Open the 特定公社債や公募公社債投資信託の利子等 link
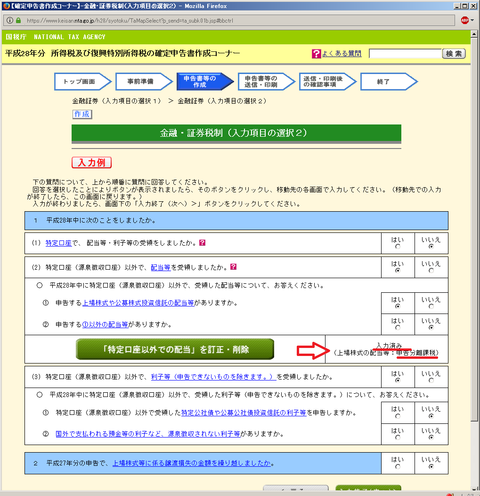The height and width of the screenshot is (496, 480). pyautogui.click(x=244, y=413)
